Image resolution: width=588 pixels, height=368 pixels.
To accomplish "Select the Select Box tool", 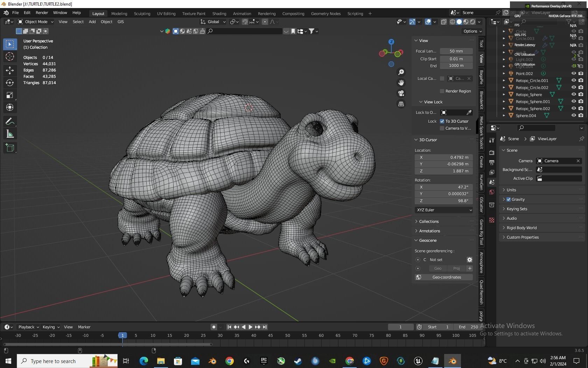I will (x=10, y=44).
